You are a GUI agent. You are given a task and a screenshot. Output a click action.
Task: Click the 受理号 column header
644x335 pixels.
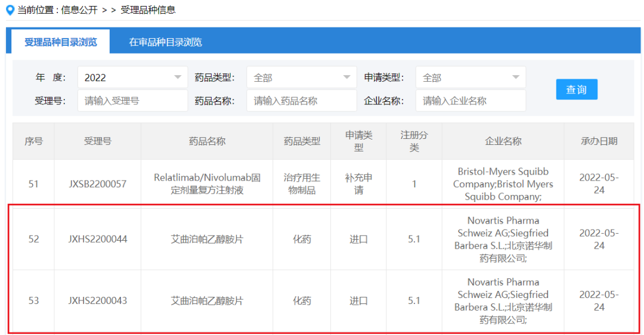coord(98,141)
